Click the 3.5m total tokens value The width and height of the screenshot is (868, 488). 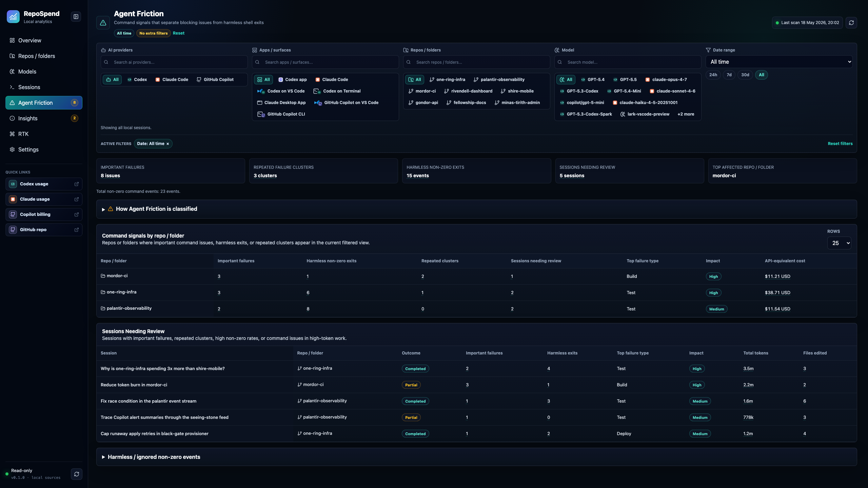pos(748,369)
